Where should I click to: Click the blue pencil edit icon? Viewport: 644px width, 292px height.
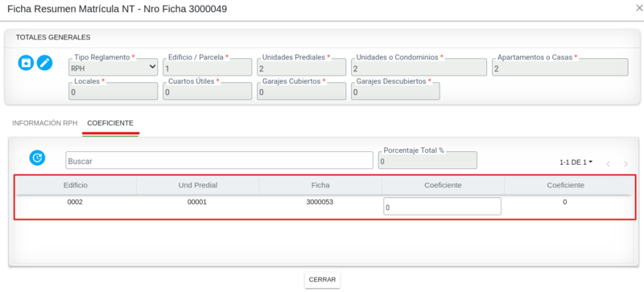(45, 63)
